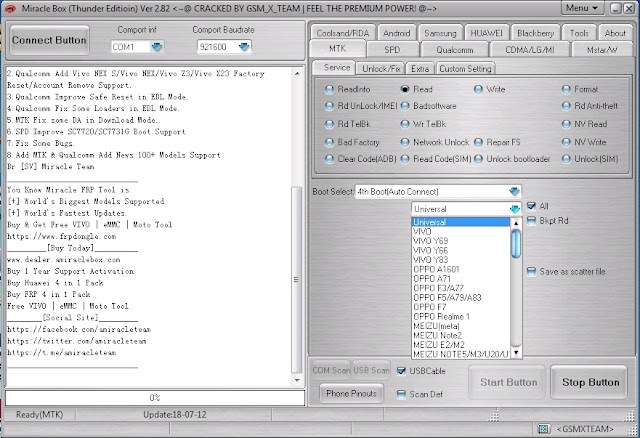Screen dimensions: 640x438
Task: Open the Tools tab
Action: click(x=579, y=33)
